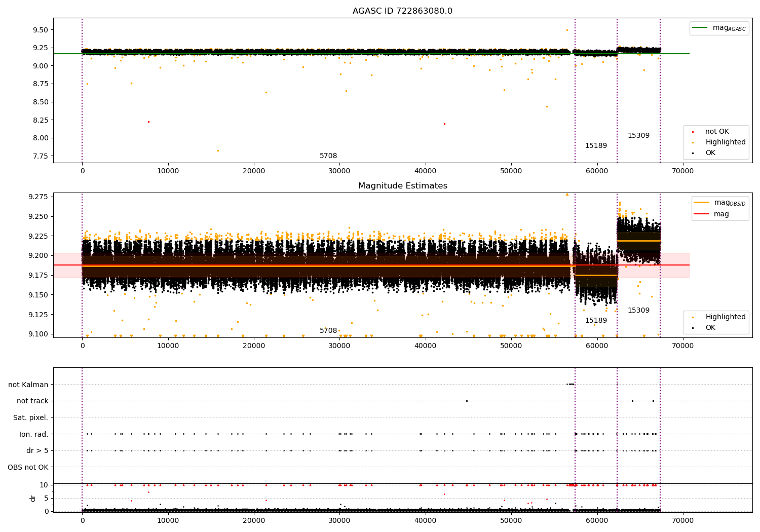Click the 'OBS not OK' axis label
Viewport: 760px width, 532px height.
28,467
